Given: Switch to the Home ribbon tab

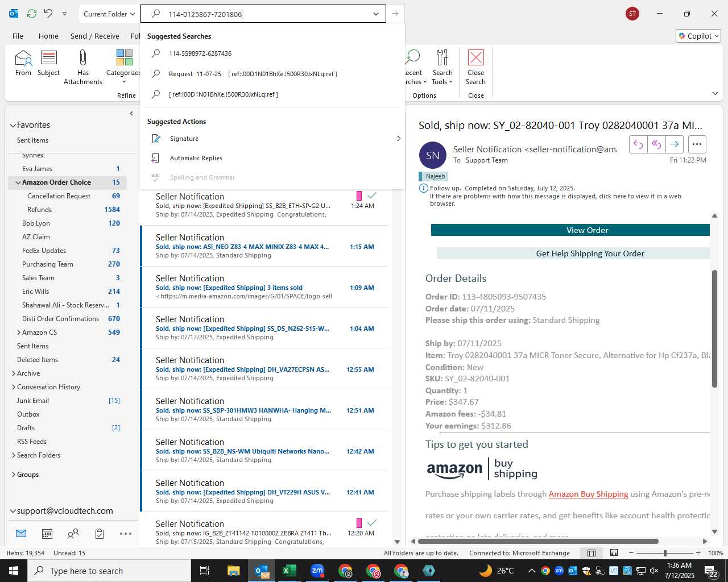Looking at the screenshot, I should (x=48, y=36).
